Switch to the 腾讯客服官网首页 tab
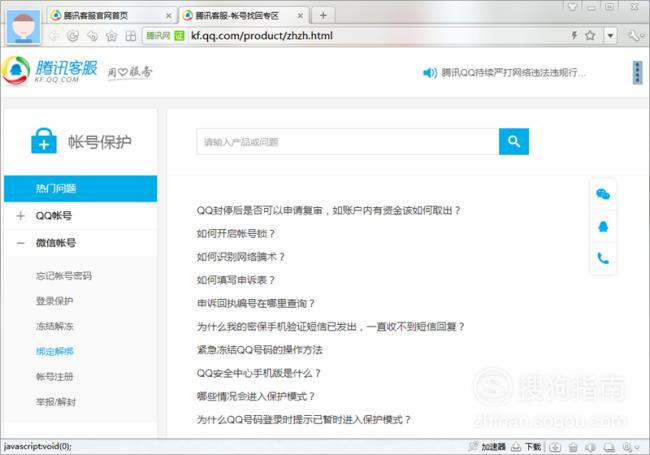650x455 pixels. click(111, 16)
